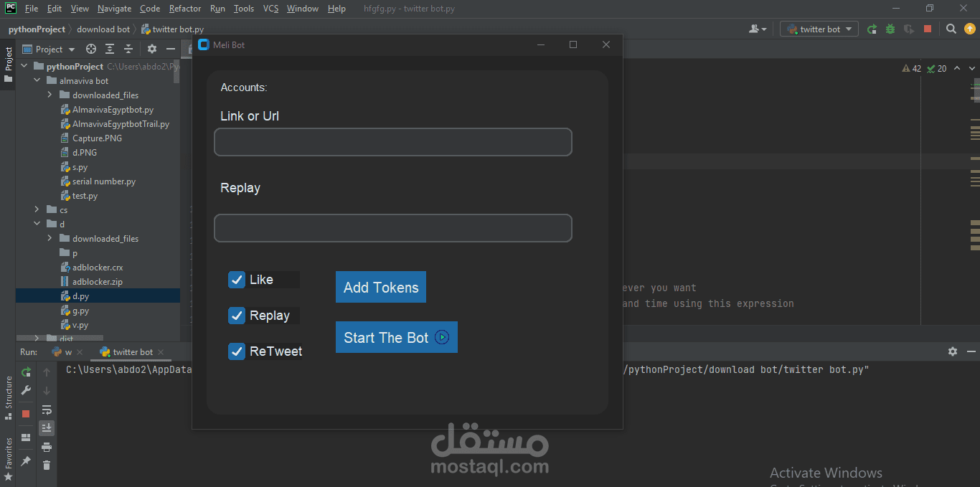Select AlmavivaEgyptbot.py in the tree

click(x=106, y=110)
